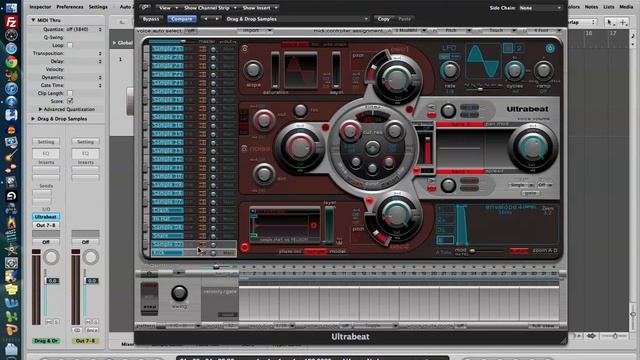
Task: Uncheck the Score checkbox
Action: [70, 101]
